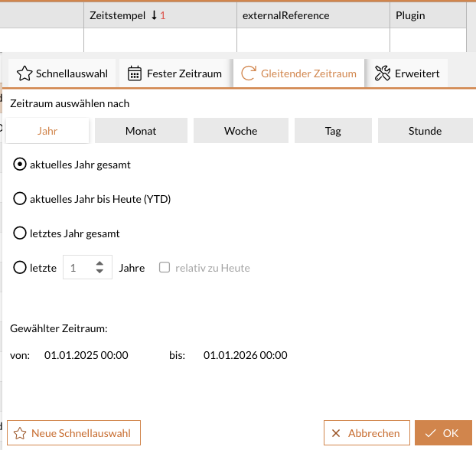Click the Neue Schnellauswahl button

pyautogui.click(x=73, y=432)
